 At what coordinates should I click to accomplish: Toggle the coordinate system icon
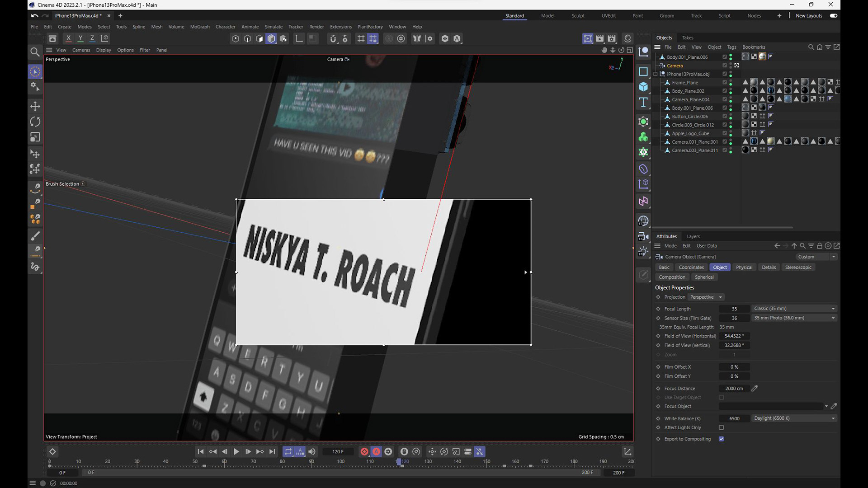pyautogui.click(x=104, y=39)
